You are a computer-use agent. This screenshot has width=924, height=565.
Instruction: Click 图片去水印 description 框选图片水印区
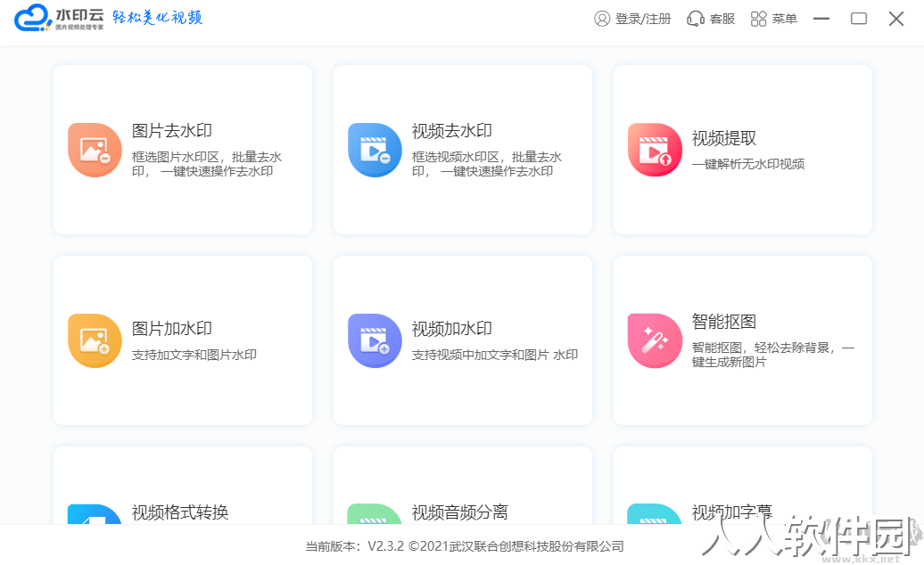[207, 164]
